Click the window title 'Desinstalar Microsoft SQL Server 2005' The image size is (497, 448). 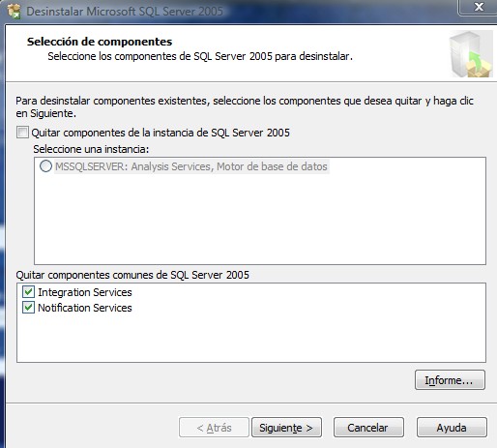click(x=125, y=12)
